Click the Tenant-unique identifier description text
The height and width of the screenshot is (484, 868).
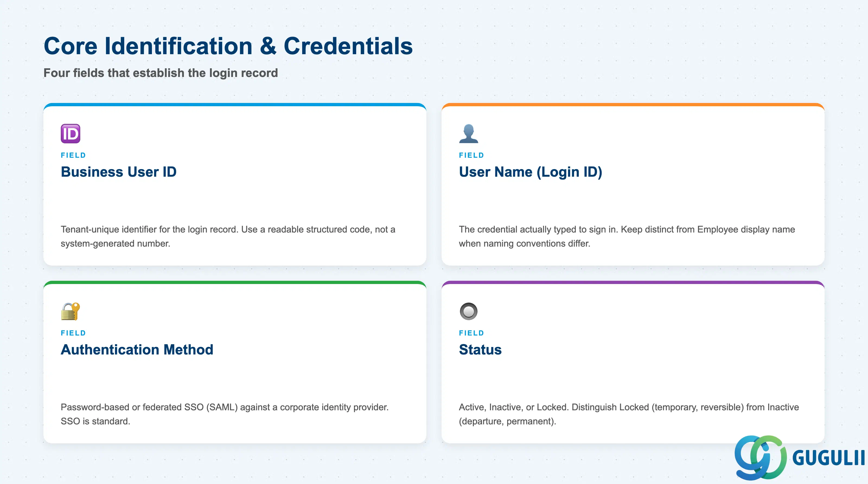point(228,236)
